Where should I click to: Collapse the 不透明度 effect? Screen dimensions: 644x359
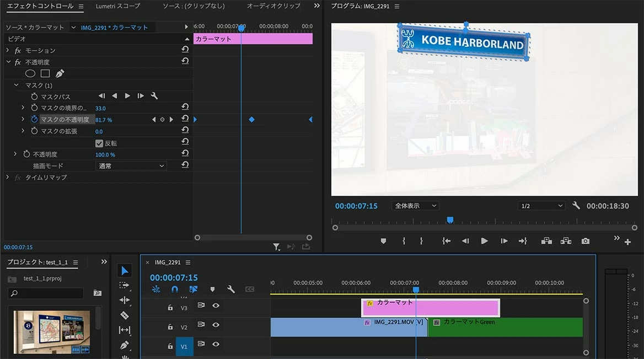tap(8, 62)
